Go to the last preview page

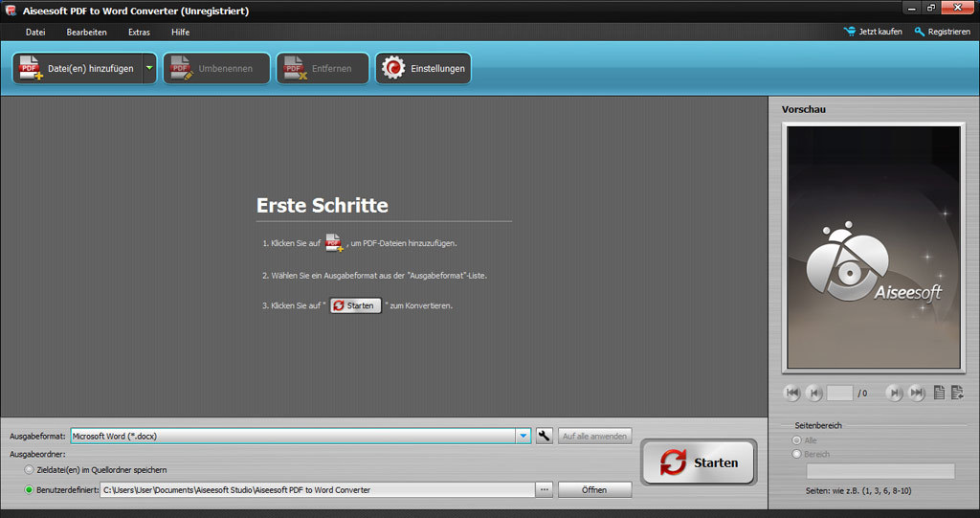tap(917, 393)
